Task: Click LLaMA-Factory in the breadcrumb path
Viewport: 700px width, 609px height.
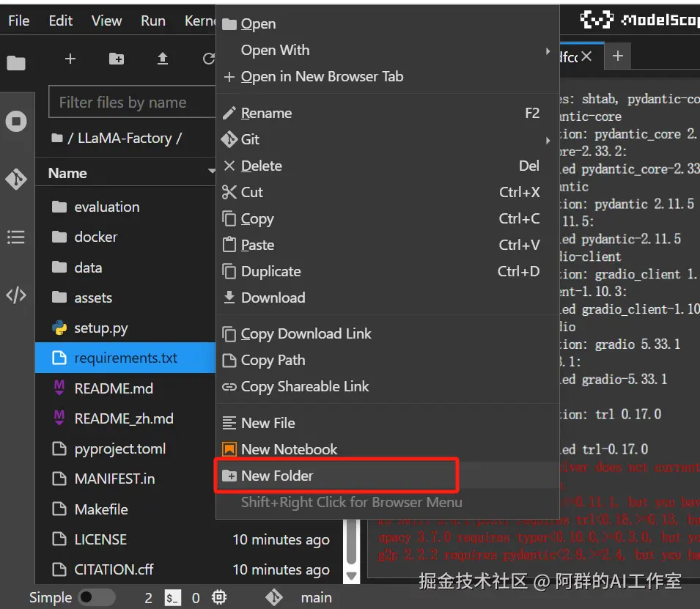Action: click(125, 139)
